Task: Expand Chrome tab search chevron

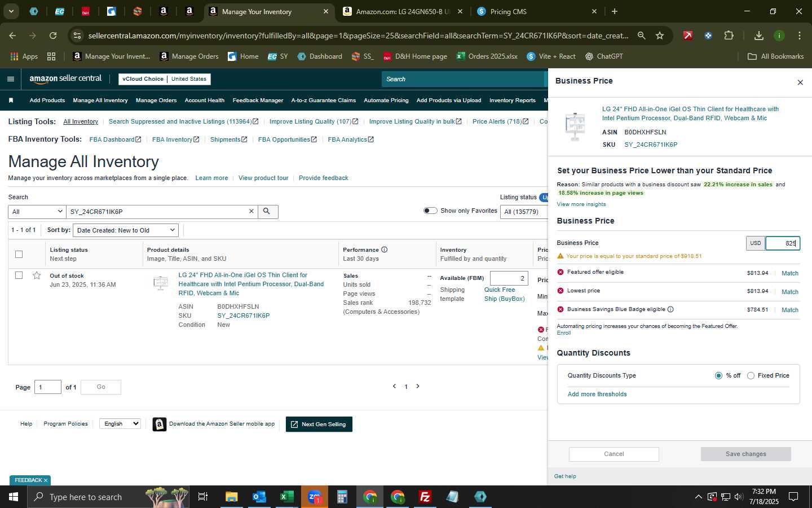Action: pos(11,11)
